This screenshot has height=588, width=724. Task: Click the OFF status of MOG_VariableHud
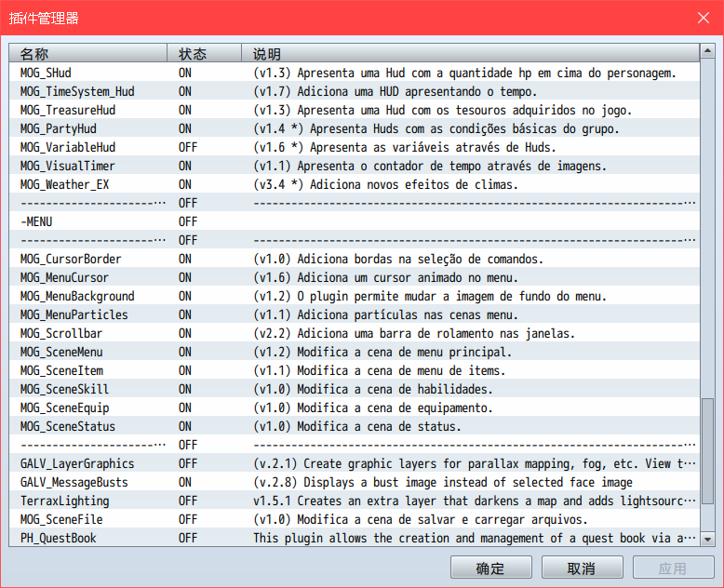point(188,147)
